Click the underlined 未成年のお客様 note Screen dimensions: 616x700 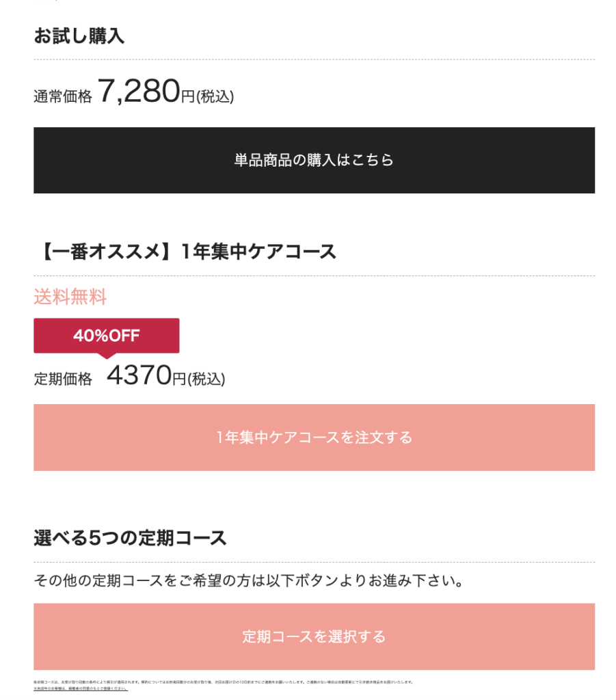click(x=81, y=688)
